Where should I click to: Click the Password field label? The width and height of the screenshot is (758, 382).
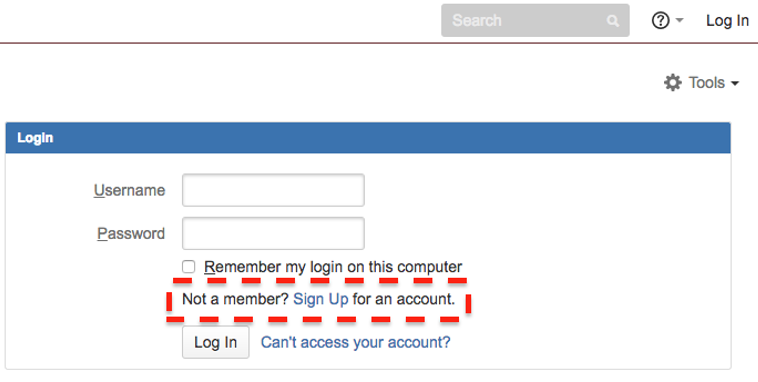[x=131, y=234]
